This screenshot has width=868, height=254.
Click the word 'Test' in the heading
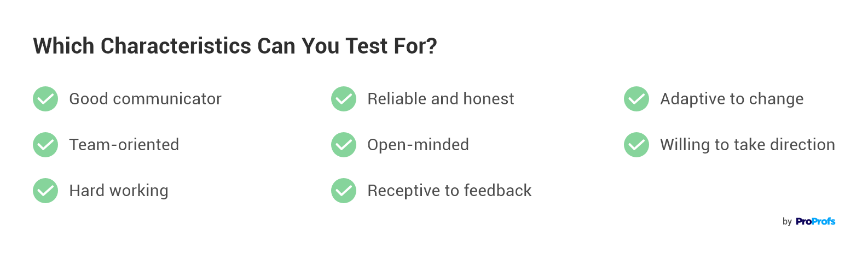coord(366,46)
